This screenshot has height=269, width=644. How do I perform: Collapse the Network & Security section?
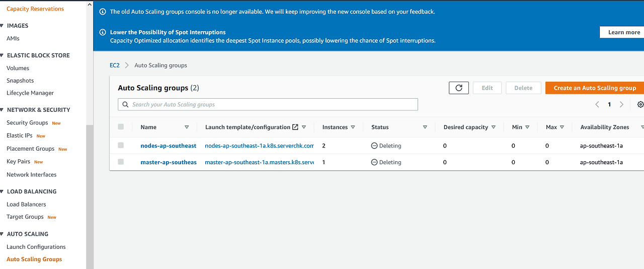tap(3, 110)
